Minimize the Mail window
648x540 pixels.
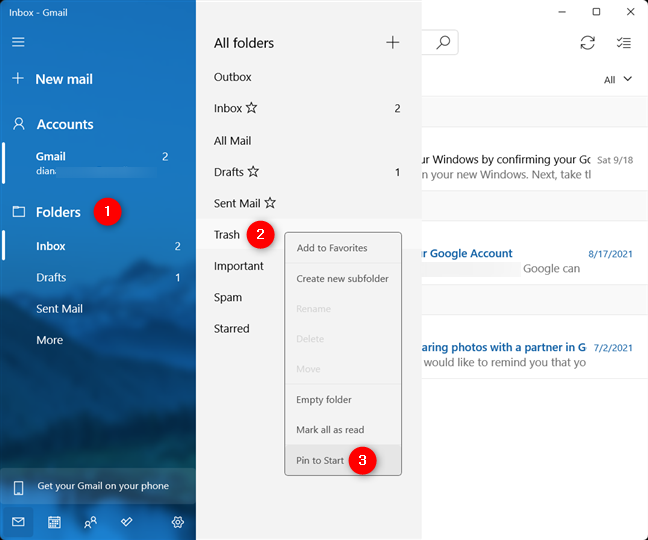562,12
